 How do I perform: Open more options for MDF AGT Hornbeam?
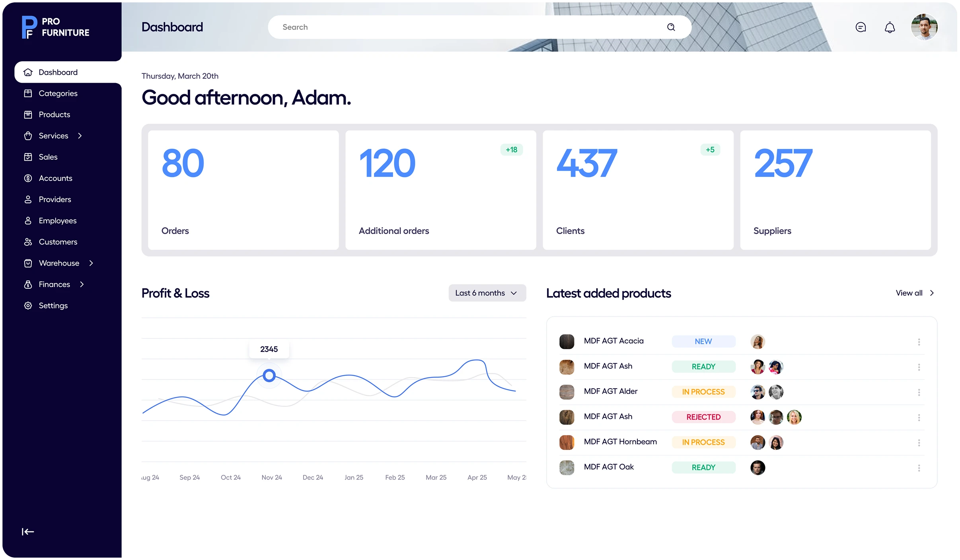[919, 443]
